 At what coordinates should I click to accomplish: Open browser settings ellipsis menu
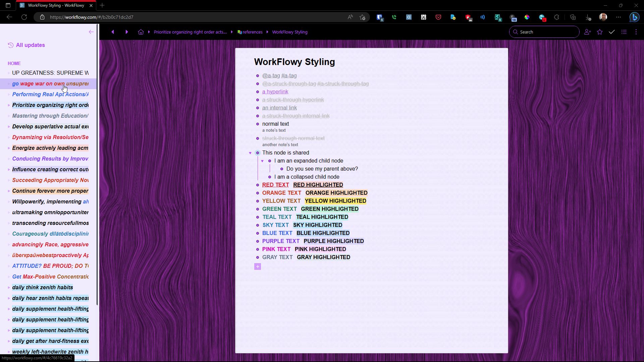click(x=619, y=17)
